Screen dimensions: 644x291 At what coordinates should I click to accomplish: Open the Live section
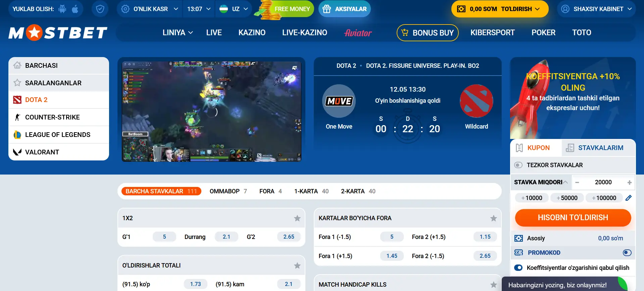click(214, 33)
